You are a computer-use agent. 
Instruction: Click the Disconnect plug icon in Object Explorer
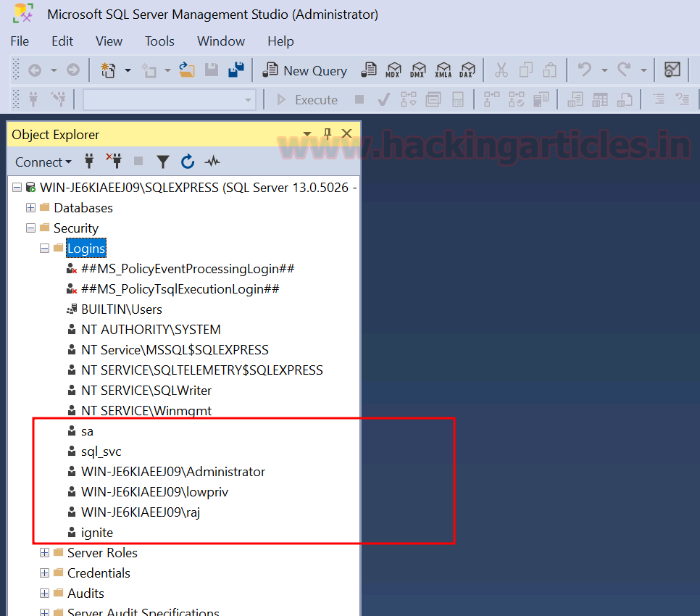pos(114,161)
